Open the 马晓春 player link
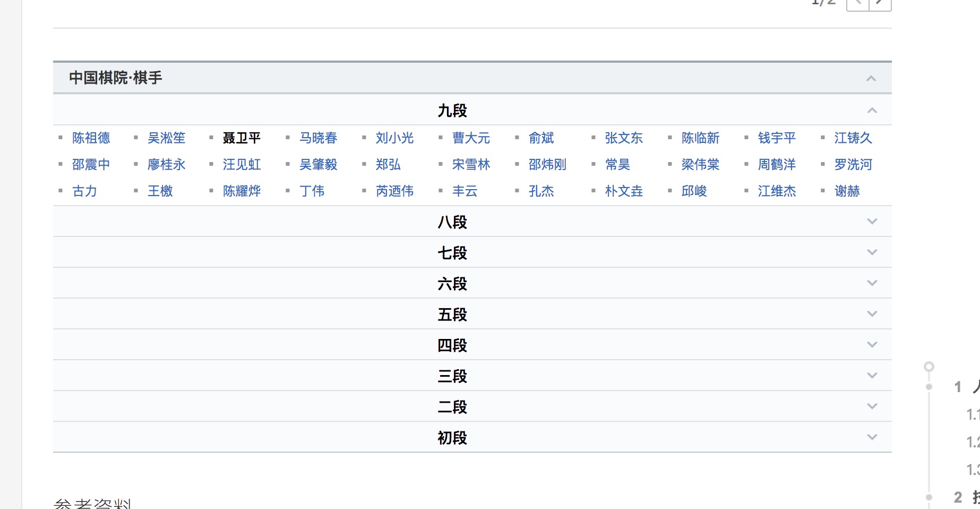This screenshot has height=509, width=980. [x=319, y=138]
